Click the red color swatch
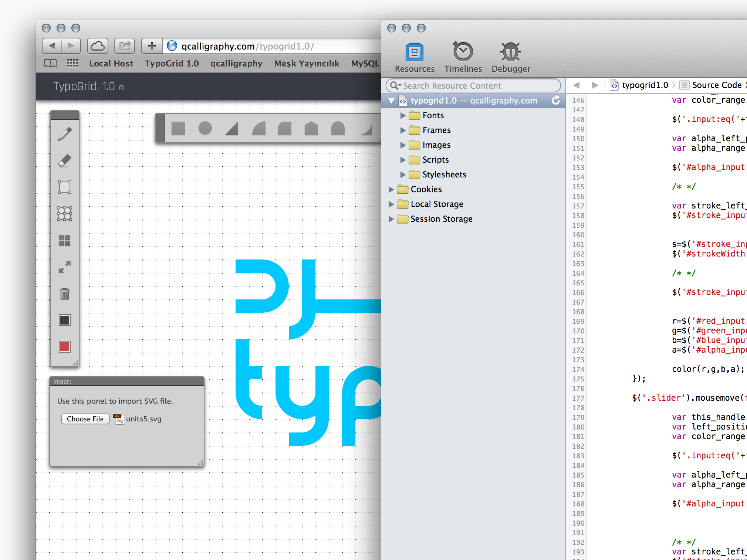 pyautogui.click(x=65, y=347)
